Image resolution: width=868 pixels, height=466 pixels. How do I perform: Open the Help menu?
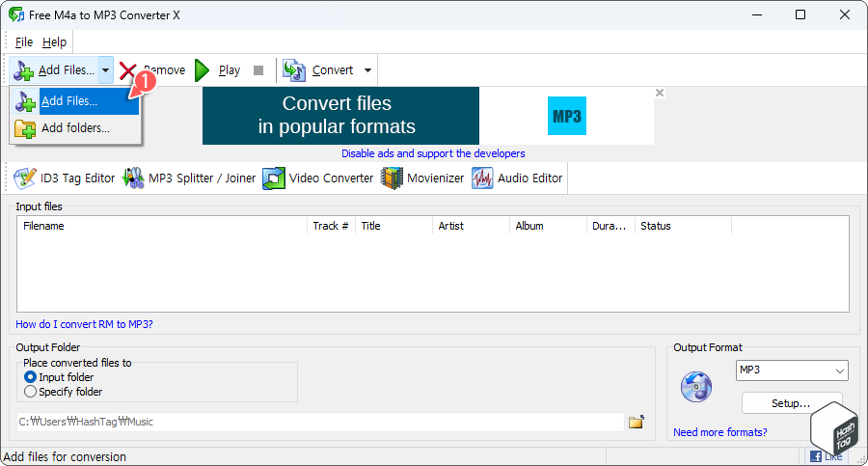tap(54, 42)
